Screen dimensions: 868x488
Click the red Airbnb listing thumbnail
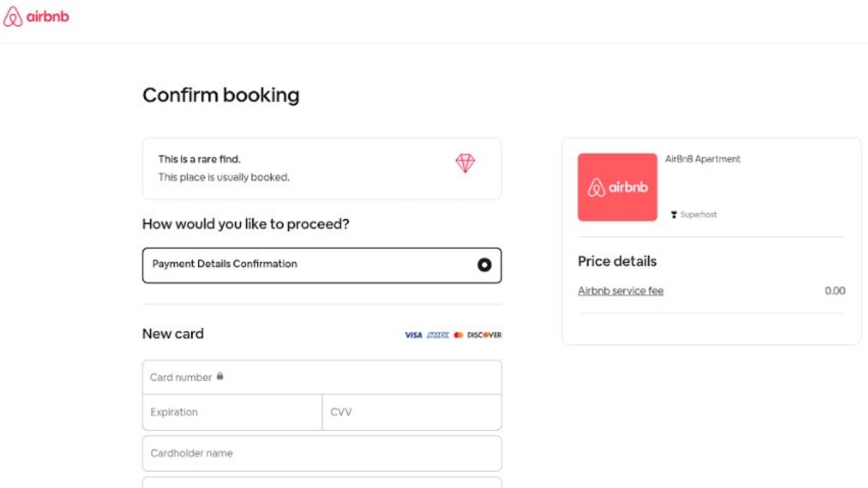618,187
